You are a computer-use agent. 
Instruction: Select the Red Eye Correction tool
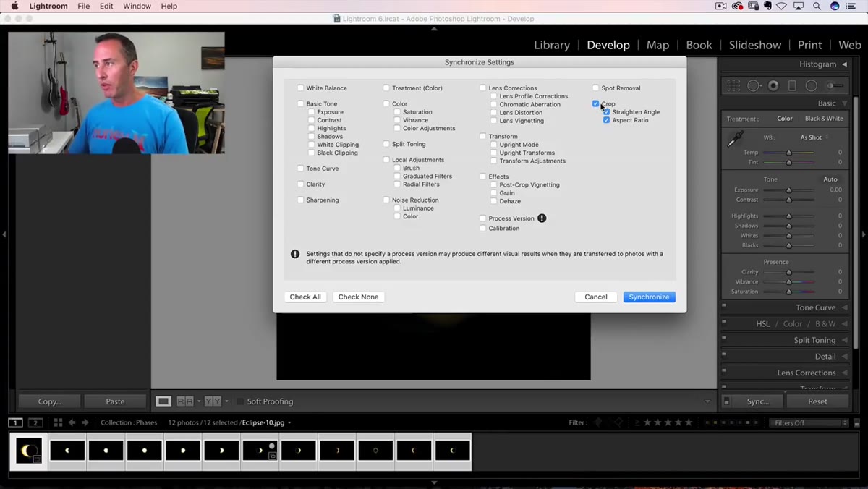coord(773,85)
